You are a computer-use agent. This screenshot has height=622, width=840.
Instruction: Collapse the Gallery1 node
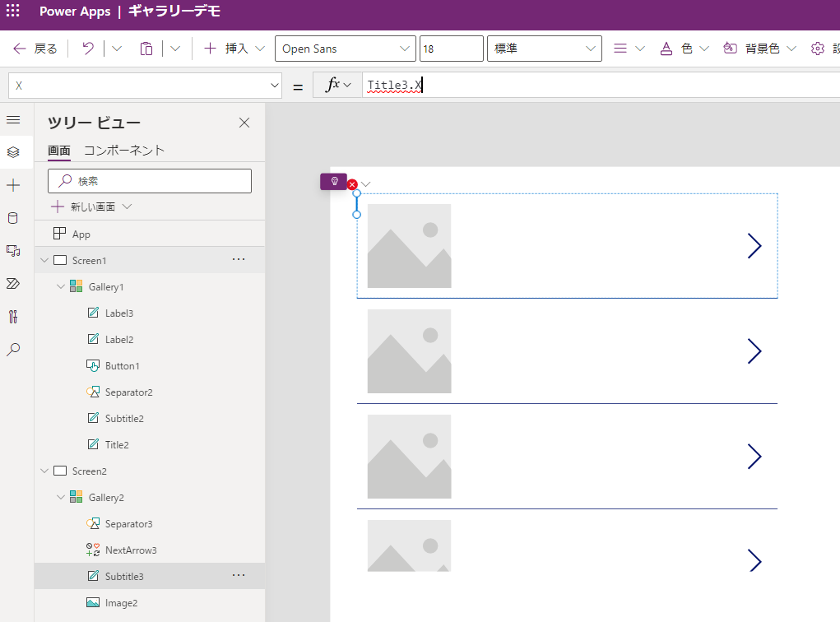click(x=61, y=286)
